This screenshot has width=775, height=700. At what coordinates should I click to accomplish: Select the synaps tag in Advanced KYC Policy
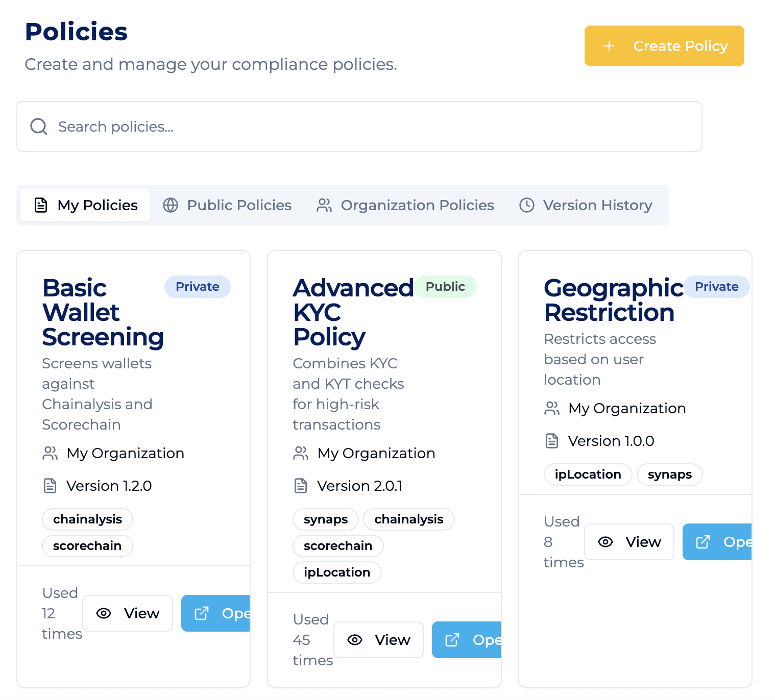click(326, 519)
